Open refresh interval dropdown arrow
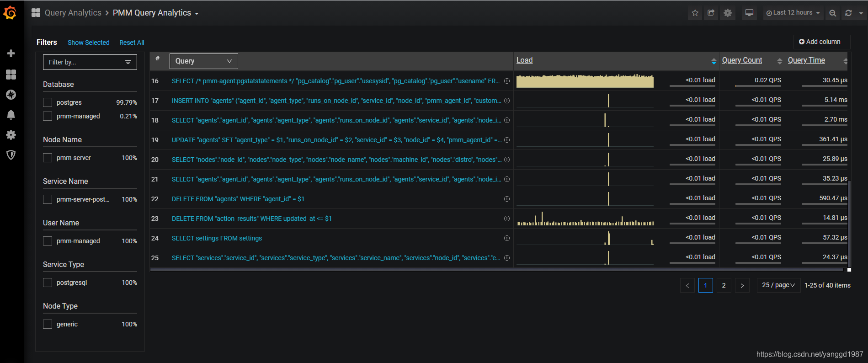 [x=861, y=13]
